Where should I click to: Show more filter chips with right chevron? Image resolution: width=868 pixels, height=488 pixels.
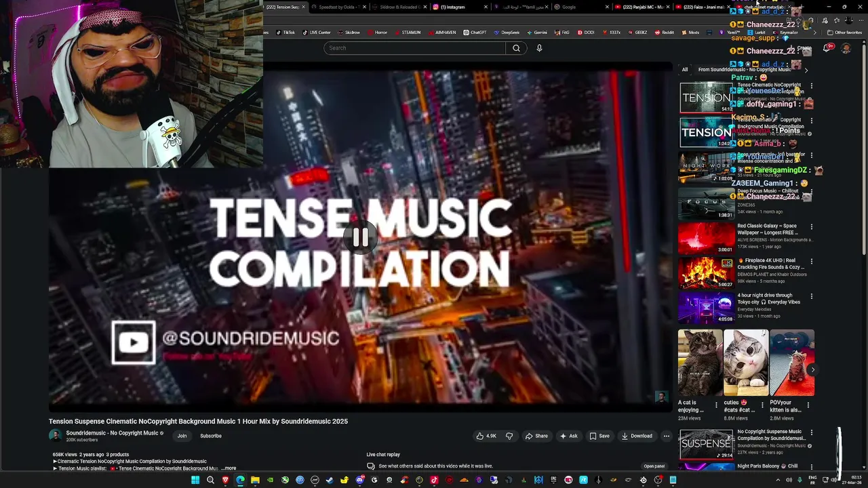click(806, 70)
